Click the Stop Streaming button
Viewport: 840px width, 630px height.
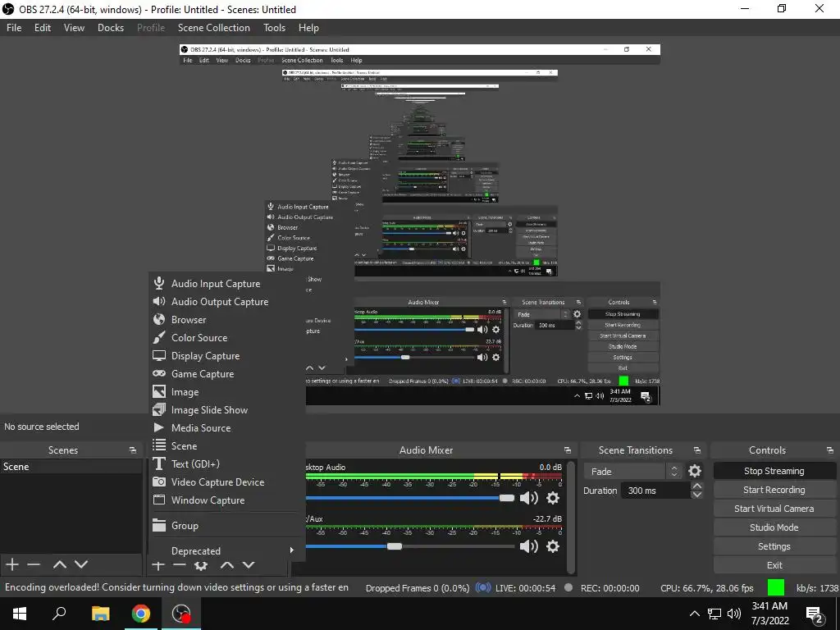[x=774, y=471]
